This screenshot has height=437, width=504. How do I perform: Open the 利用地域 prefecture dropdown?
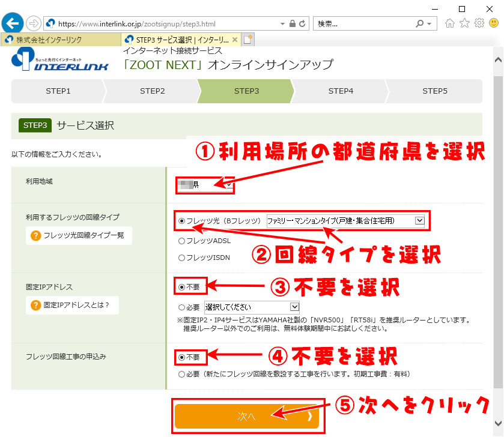[205, 185]
